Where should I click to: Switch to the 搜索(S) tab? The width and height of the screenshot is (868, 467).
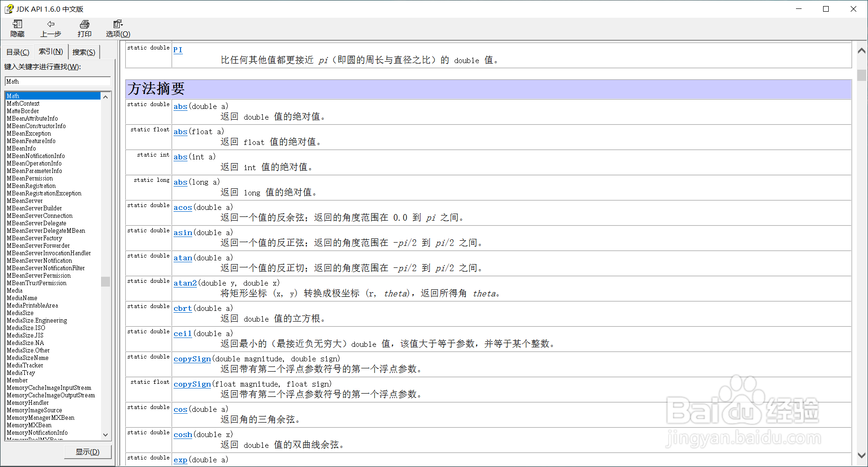84,51
